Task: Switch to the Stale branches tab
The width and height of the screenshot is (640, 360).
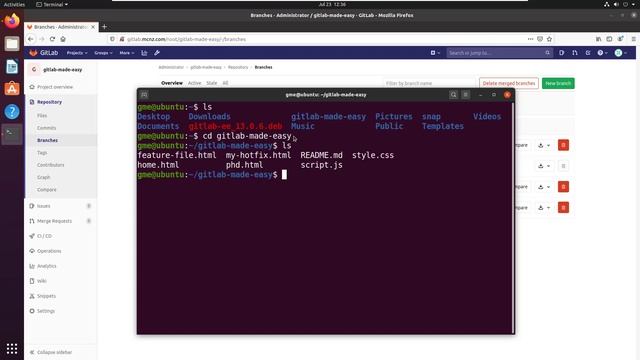Action: click(x=212, y=83)
